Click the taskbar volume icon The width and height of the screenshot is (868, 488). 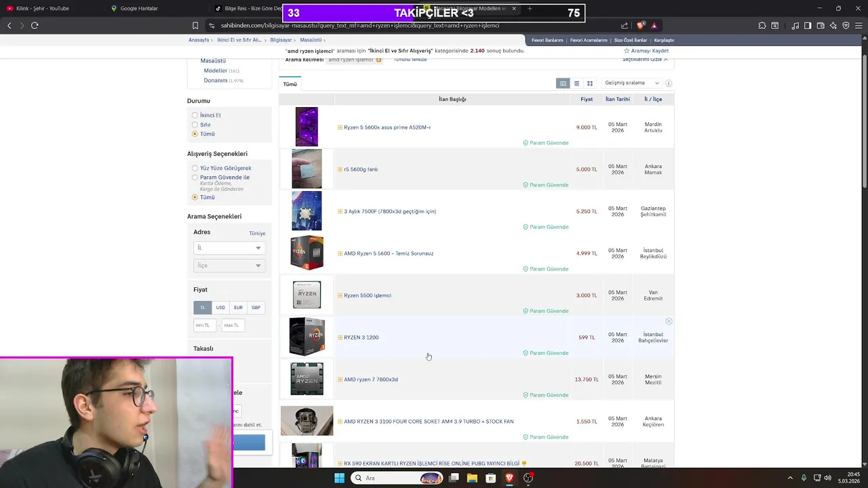828,478
